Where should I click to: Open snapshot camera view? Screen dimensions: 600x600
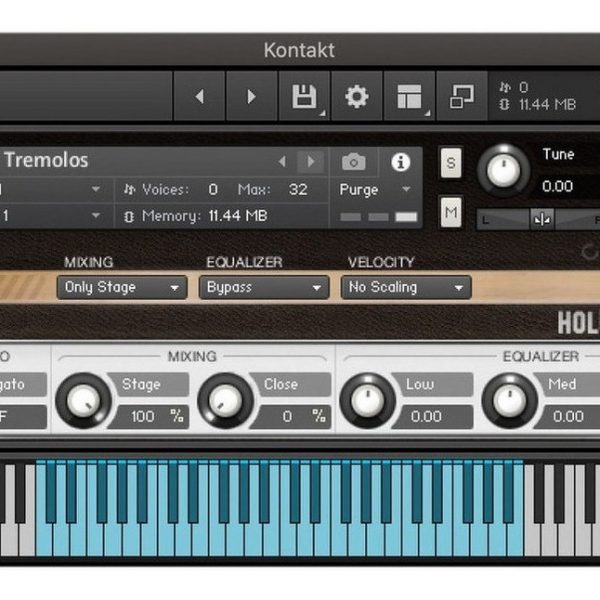coord(354,162)
